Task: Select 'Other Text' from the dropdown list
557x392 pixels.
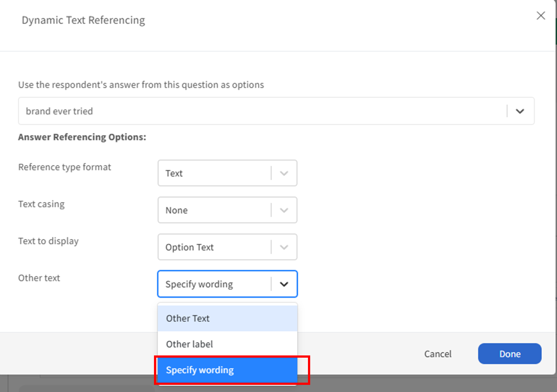Action: click(x=227, y=318)
